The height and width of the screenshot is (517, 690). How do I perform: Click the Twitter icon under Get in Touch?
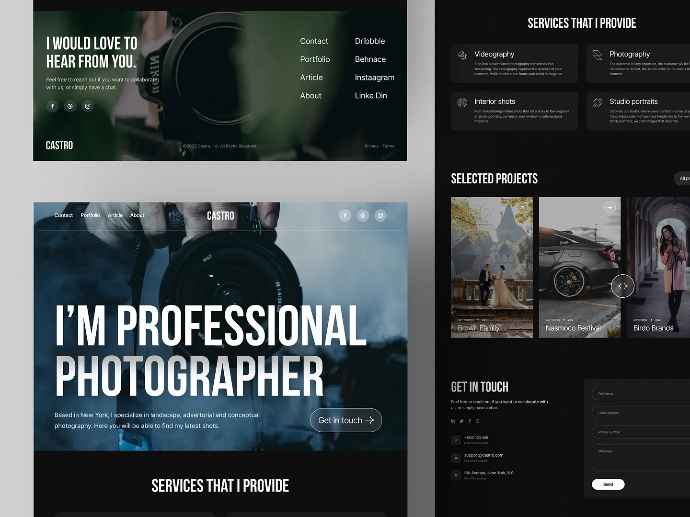[461, 421]
